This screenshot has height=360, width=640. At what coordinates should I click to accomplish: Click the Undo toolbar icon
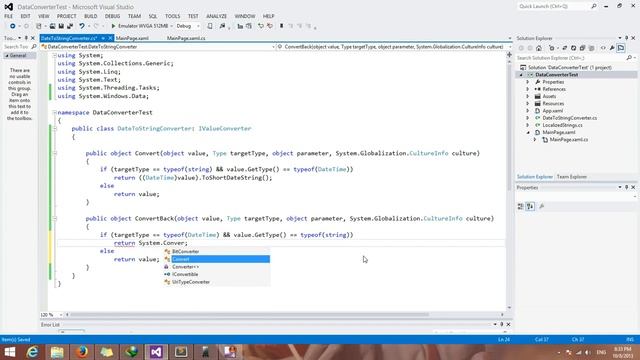pyautogui.click(x=82, y=26)
